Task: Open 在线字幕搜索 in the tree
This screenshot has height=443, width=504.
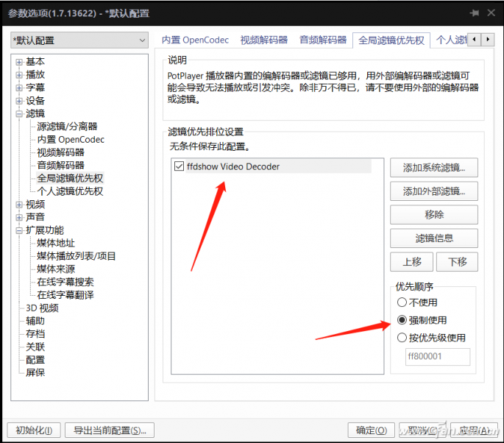Action: (x=65, y=283)
